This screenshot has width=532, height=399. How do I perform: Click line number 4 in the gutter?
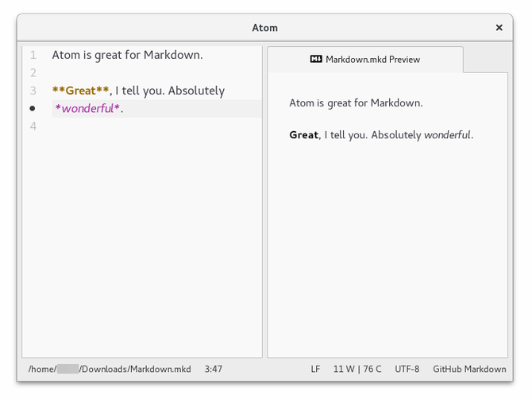pyautogui.click(x=33, y=126)
